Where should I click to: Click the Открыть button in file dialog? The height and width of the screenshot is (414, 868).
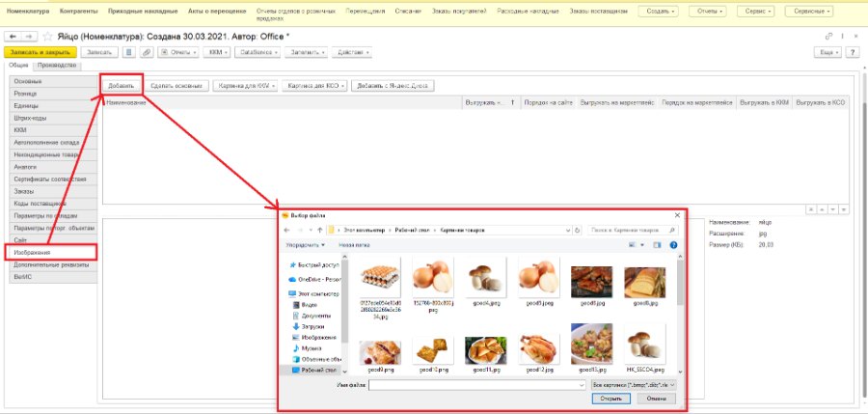click(x=610, y=399)
